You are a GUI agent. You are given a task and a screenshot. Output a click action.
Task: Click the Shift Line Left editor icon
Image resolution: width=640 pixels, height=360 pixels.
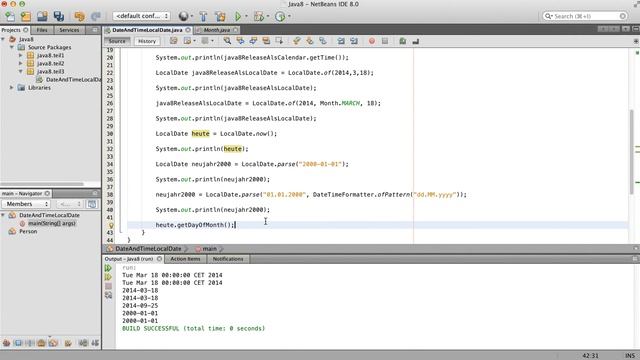tap(341, 41)
